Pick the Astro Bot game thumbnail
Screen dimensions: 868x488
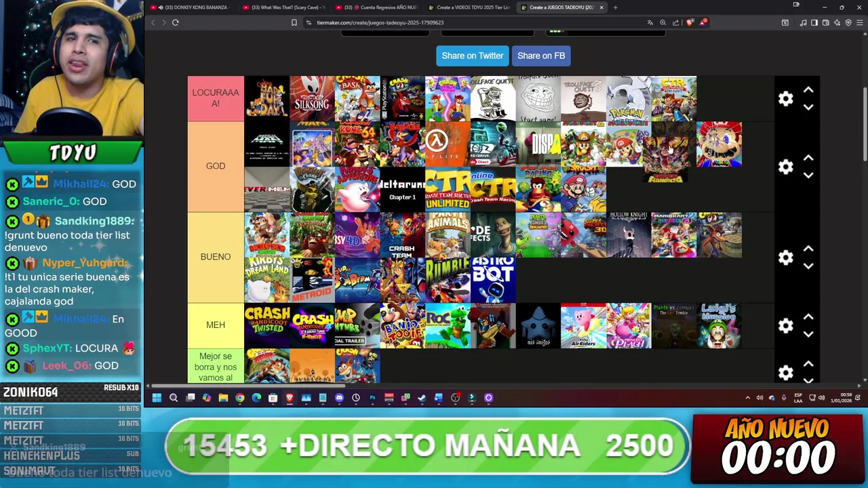click(493, 280)
